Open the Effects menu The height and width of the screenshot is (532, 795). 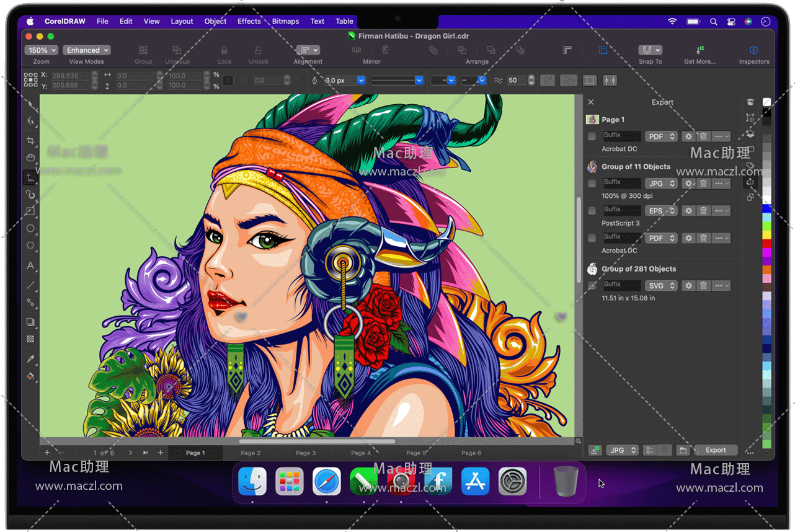(249, 21)
